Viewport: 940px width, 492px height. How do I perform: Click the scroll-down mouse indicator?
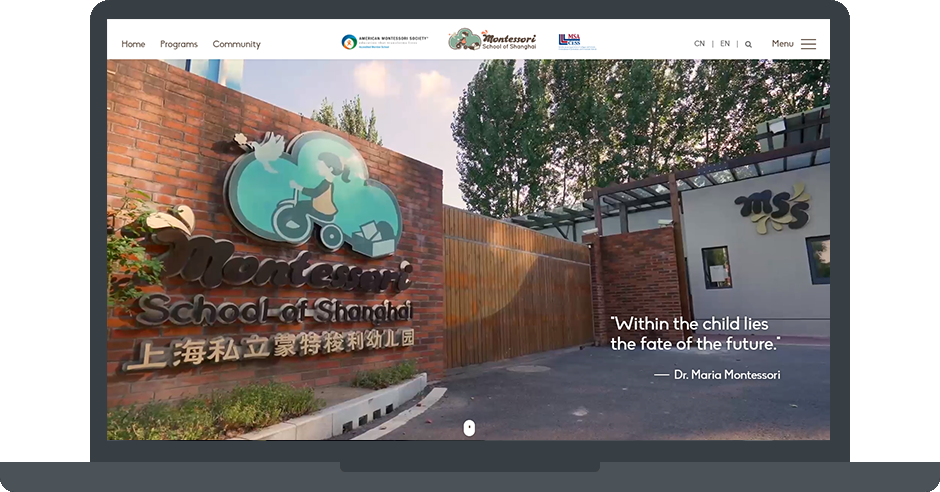click(469, 427)
